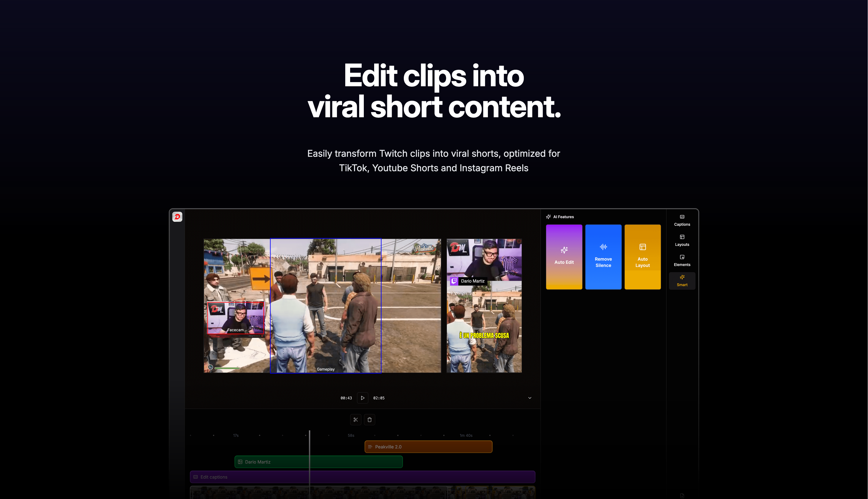Click the captions icon on Edit captions track
The width and height of the screenshot is (868, 499).
pyautogui.click(x=195, y=477)
